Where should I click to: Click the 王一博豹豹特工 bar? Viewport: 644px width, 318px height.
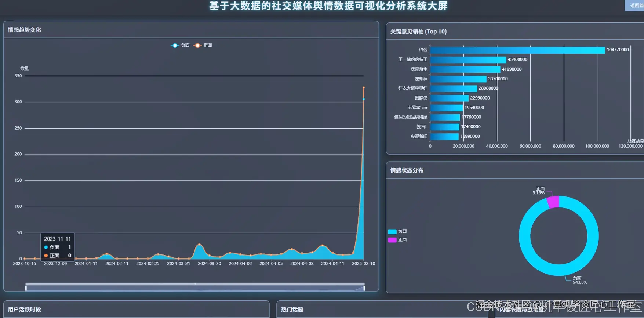pyautogui.click(x=468, y=59)
